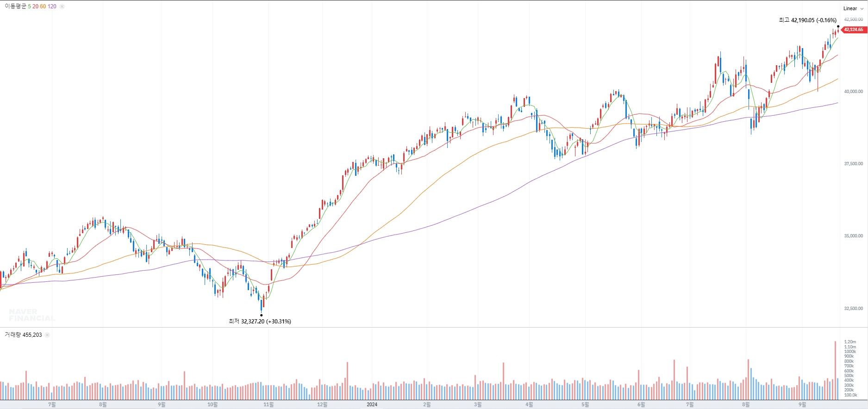Remove the 거래량 volume indicator
The height and width of the screenshot is (409, 868).
[47, 335]
